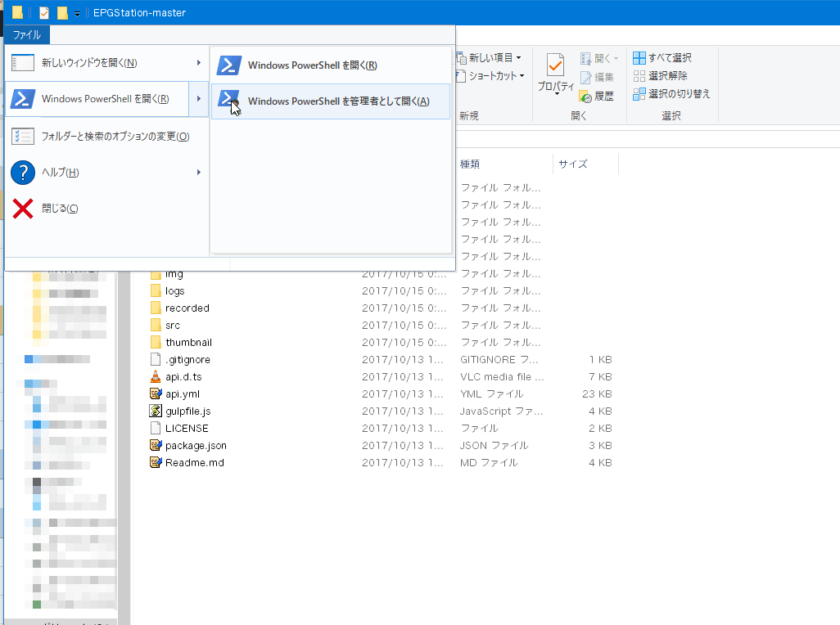Click the red X close menu icon
The height and width of the screenshot is (625, 840).
23,209
